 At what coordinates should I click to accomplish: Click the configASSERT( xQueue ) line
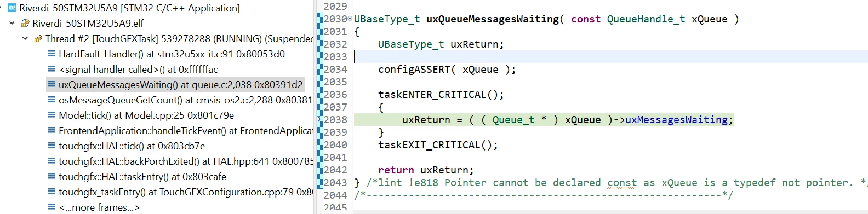447,70
